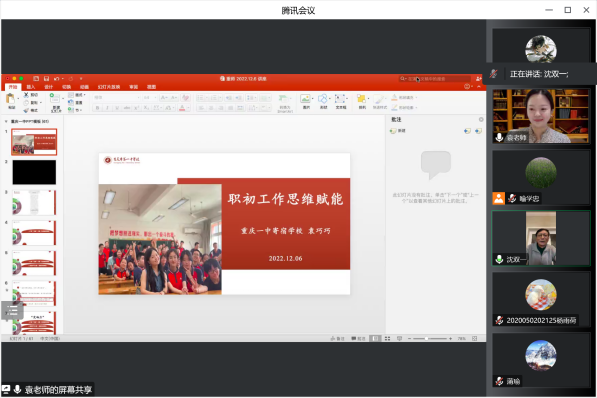Click the Arrange icon in the ribbon
The image size is (597, 398).
point(361,99)
